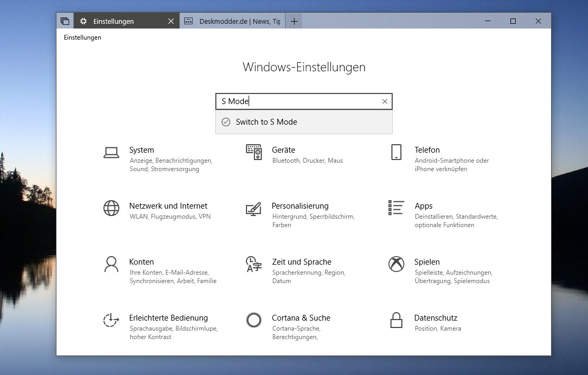Select the Switch to S Mode suggestion
The width and height of the screenshot is (588, 375).
tap(304, 122)
